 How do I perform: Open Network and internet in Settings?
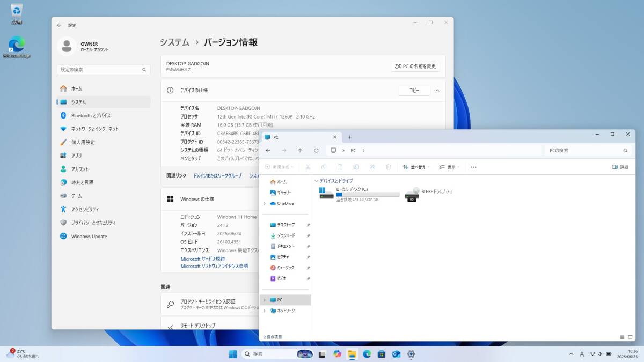104,129
